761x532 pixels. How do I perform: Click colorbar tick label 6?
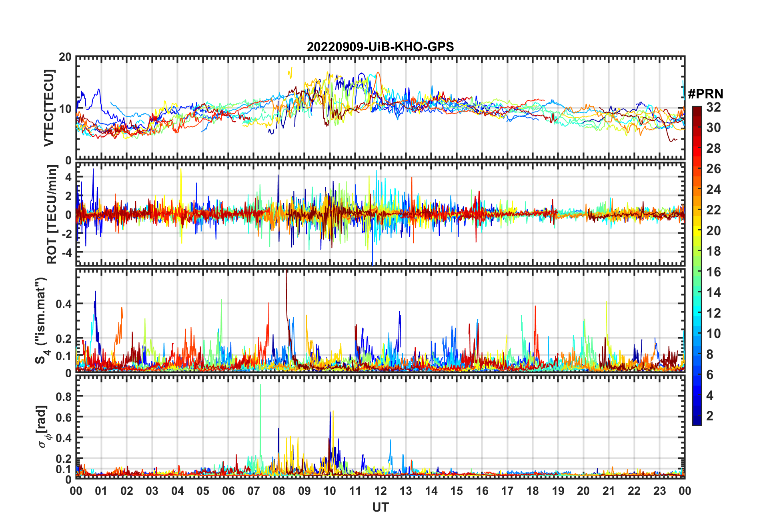point(710,375)
